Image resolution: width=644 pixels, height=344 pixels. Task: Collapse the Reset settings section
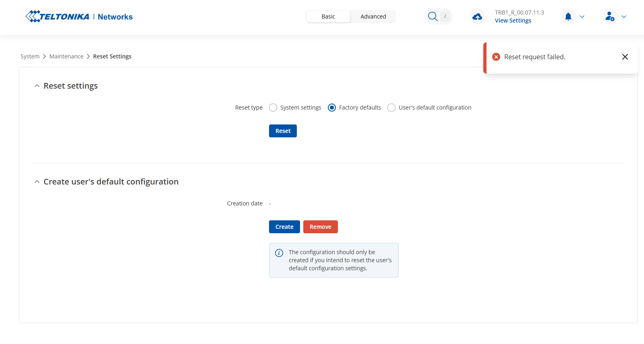pyautogui.click(x=37, y=86)
